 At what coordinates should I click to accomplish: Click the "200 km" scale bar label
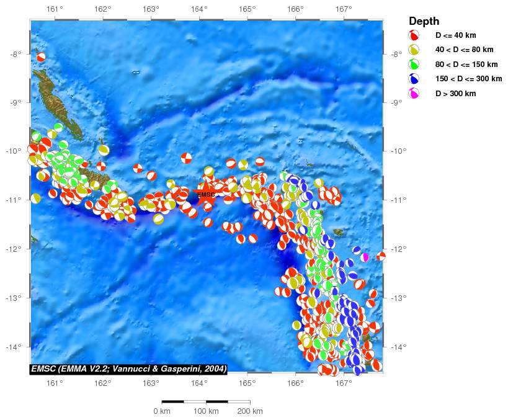250,411
